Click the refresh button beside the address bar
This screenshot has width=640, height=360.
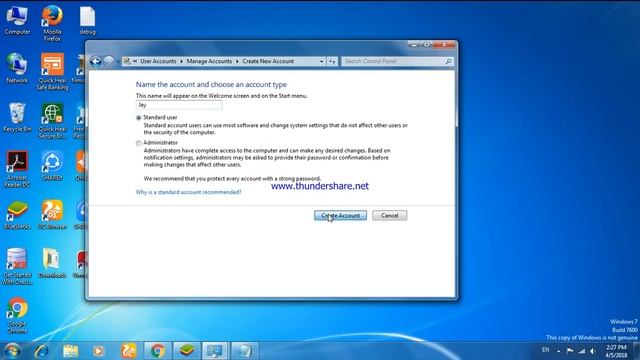pyautogui.click(x=332, y=61)
